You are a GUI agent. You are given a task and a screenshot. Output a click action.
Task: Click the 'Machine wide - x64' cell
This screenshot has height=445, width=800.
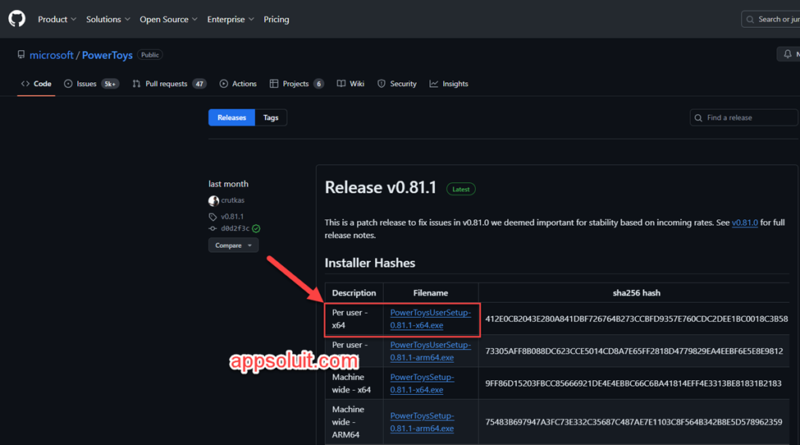354,383
